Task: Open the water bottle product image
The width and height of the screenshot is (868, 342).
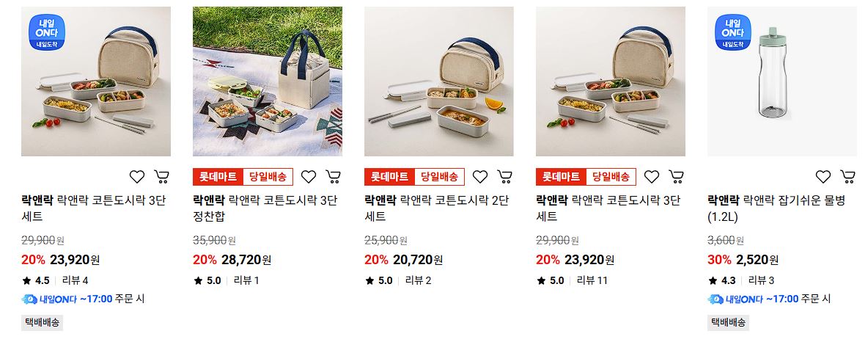Action: [781, 81]
